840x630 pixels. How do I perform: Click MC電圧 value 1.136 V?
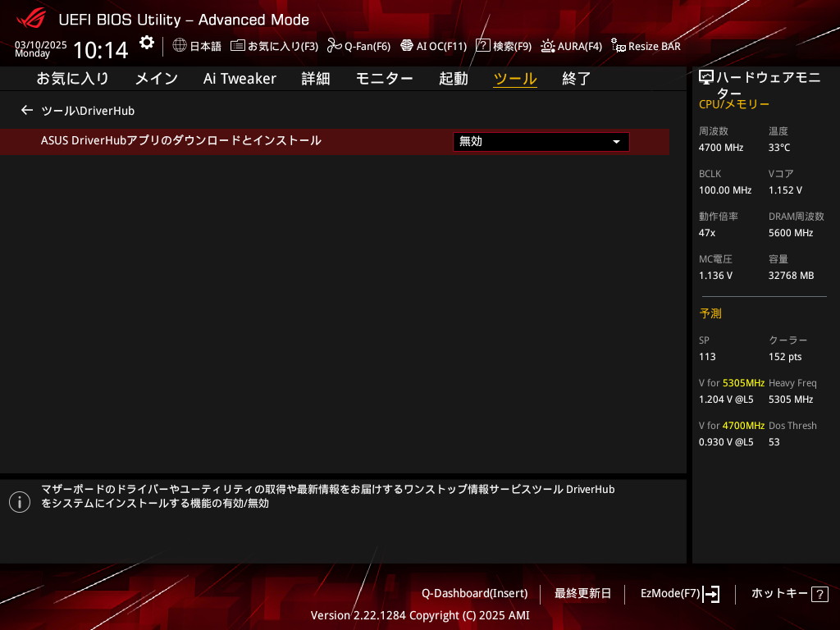(x=715, y=276)
